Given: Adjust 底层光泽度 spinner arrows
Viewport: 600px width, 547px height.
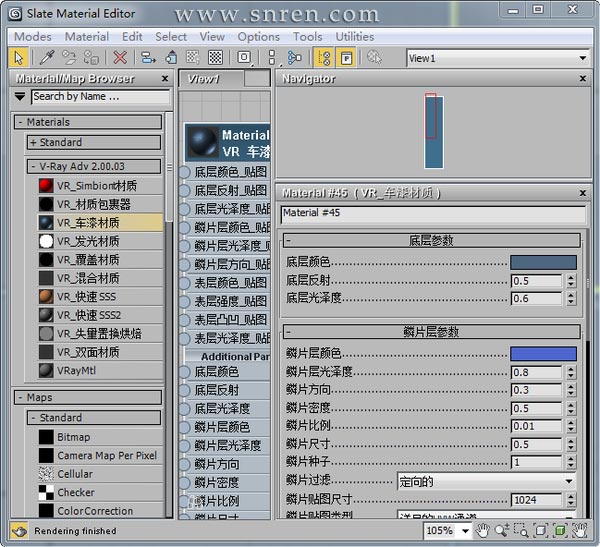Looking at the screenshot, I should (571, 299).
